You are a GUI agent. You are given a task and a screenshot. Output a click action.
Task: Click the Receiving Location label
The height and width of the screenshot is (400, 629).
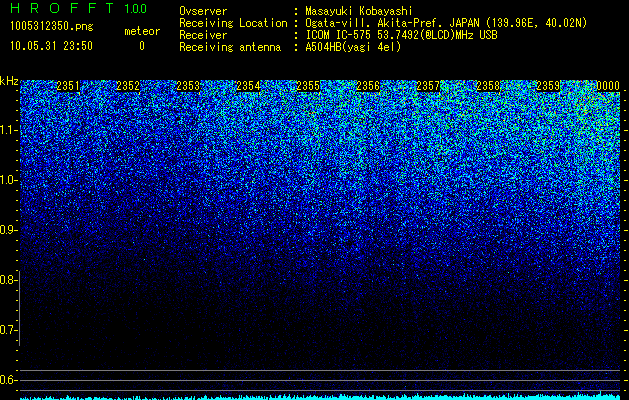tap(233, 23)
